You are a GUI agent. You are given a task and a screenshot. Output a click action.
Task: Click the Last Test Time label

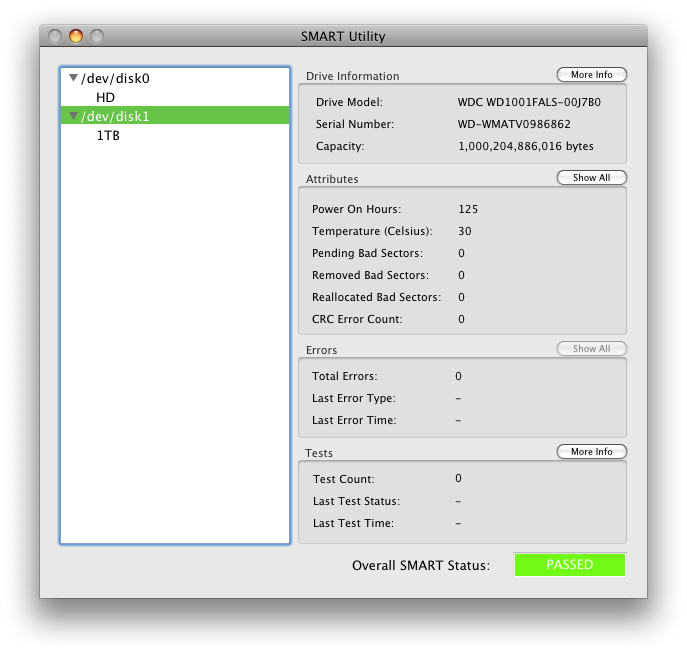click(x=353, y=523)
